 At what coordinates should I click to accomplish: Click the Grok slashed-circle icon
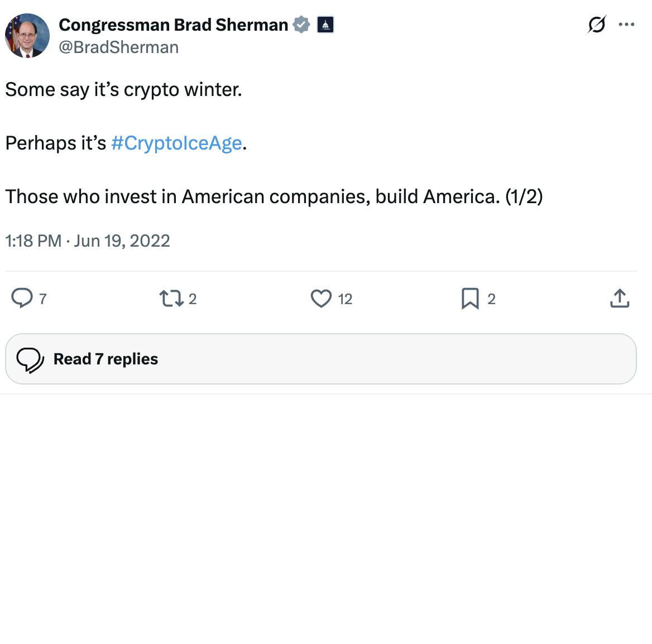coord(597,25)
